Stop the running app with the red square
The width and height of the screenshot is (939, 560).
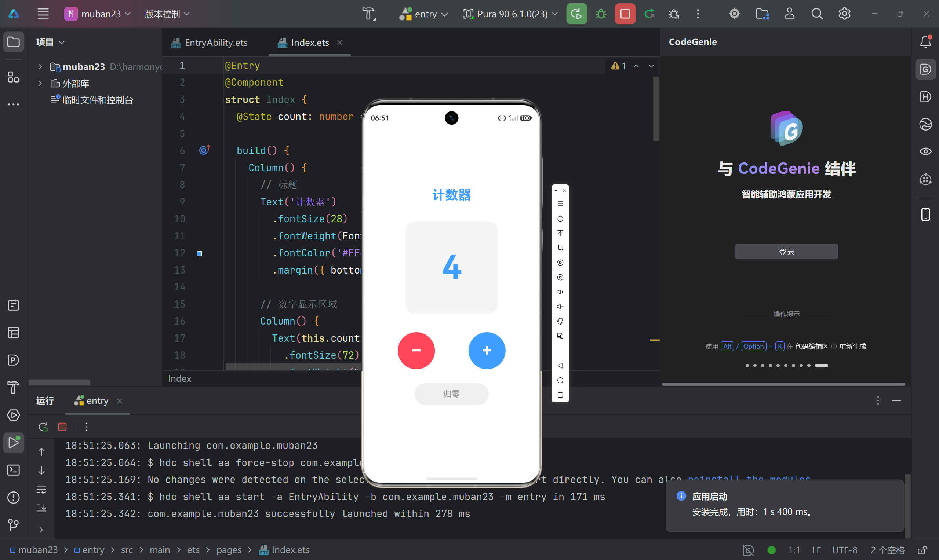(625, 14)
